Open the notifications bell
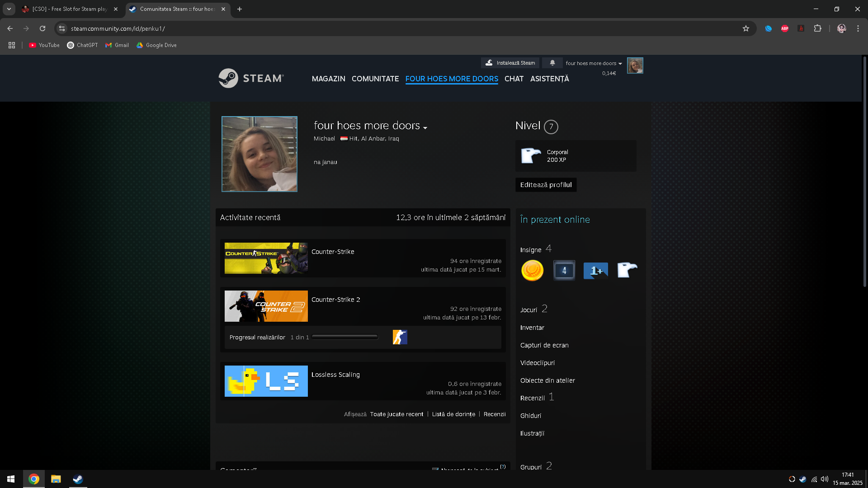Screen dimensions: 868x488 coord(552,63)
